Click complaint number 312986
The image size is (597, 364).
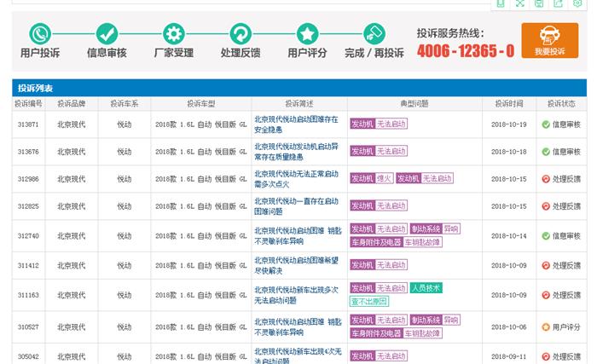coord(28,179)
